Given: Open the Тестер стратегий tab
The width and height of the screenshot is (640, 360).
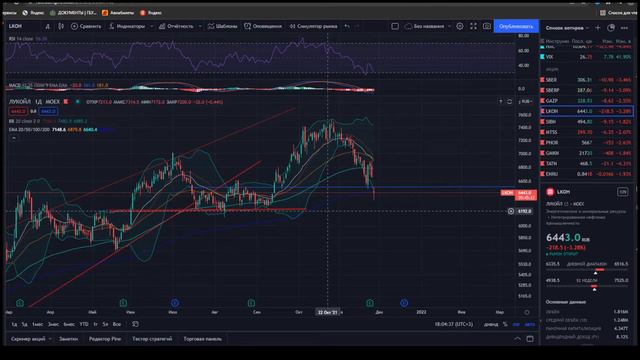Looking at the screenshot, I should [152, 339].
